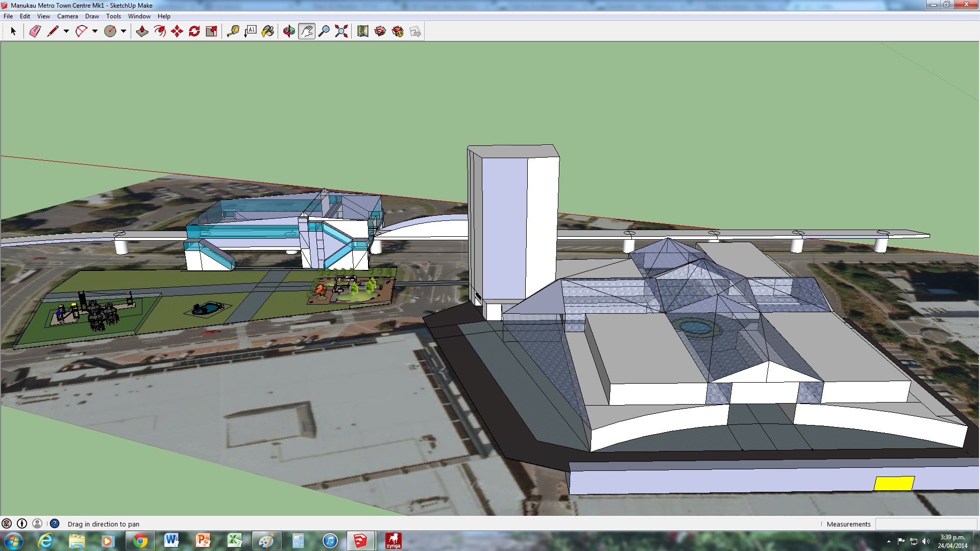Select the Push/Pull tool
Image resolution: width=980 pixels, height=551 pixels.
[x=142, y=32]
